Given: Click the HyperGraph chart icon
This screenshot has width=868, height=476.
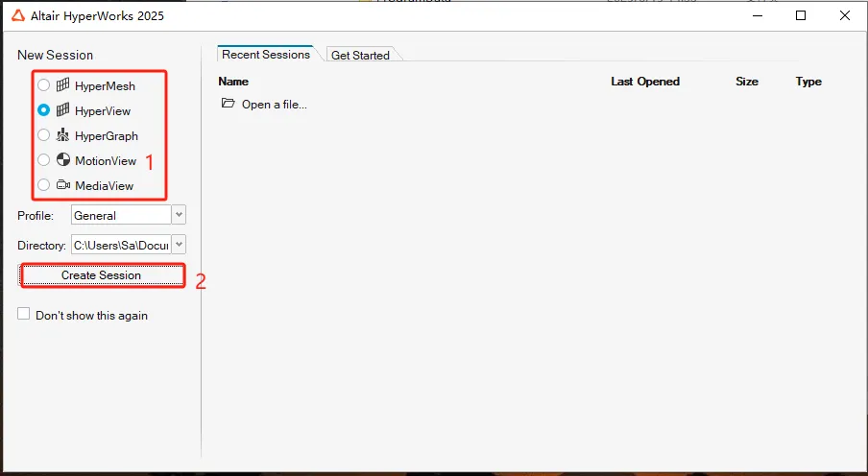Looking at the screenshot, I should [63, 134].
